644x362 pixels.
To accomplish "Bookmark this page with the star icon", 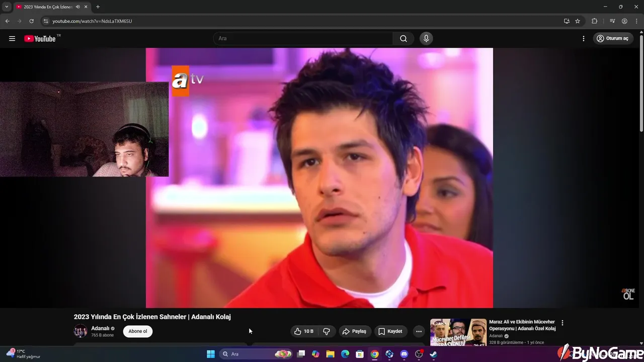I will 578,21.
